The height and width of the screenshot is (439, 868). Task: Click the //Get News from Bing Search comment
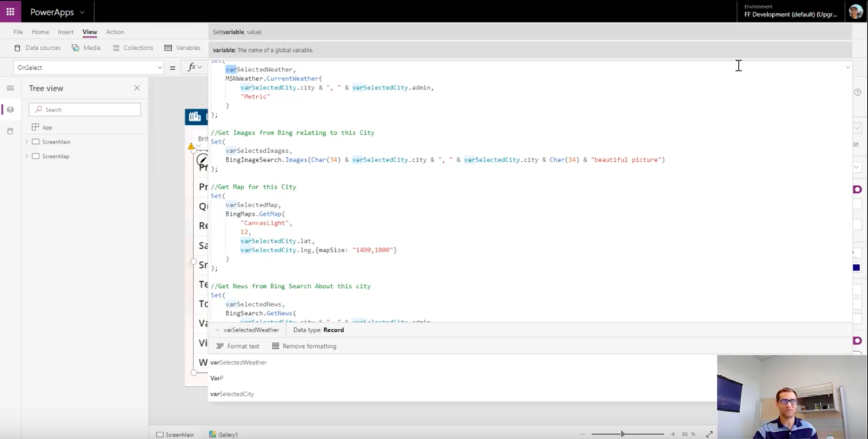[x=291, y=286]
